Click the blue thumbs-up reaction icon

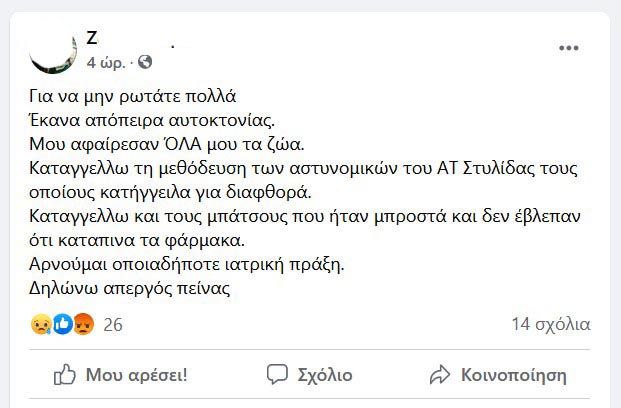click(x=63, y=324)
